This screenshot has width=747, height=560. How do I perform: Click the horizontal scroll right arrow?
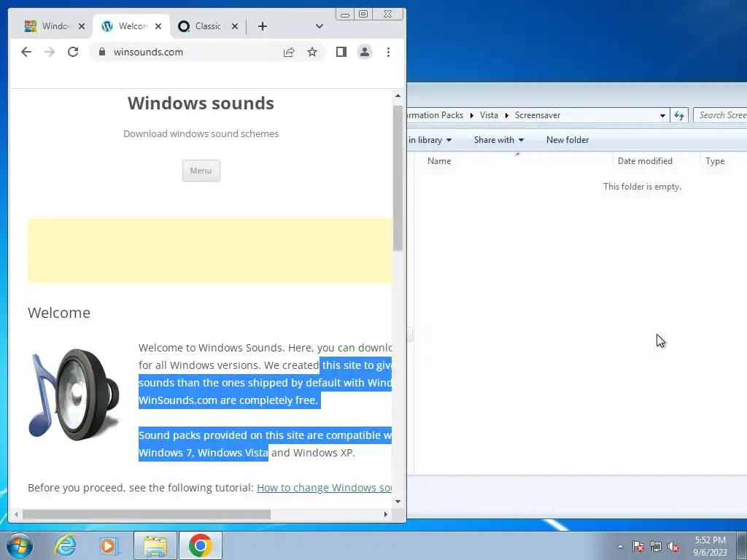(x=386, y=514)
